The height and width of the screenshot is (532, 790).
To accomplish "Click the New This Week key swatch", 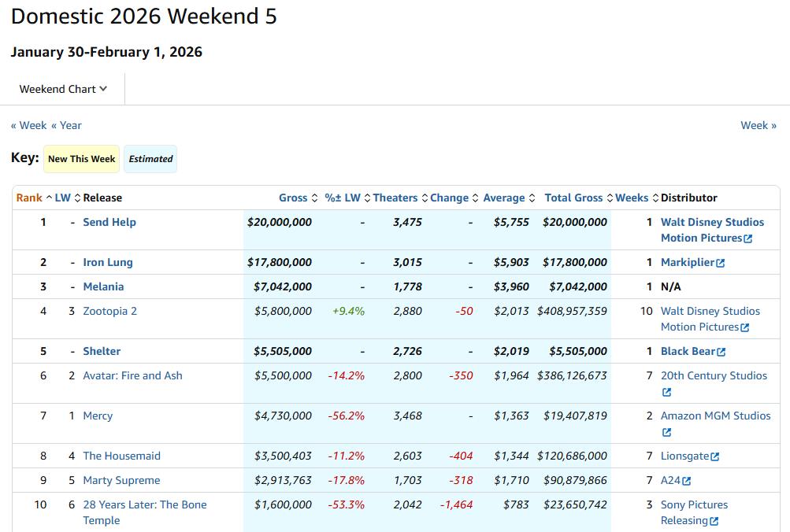I will coord(81,159).
